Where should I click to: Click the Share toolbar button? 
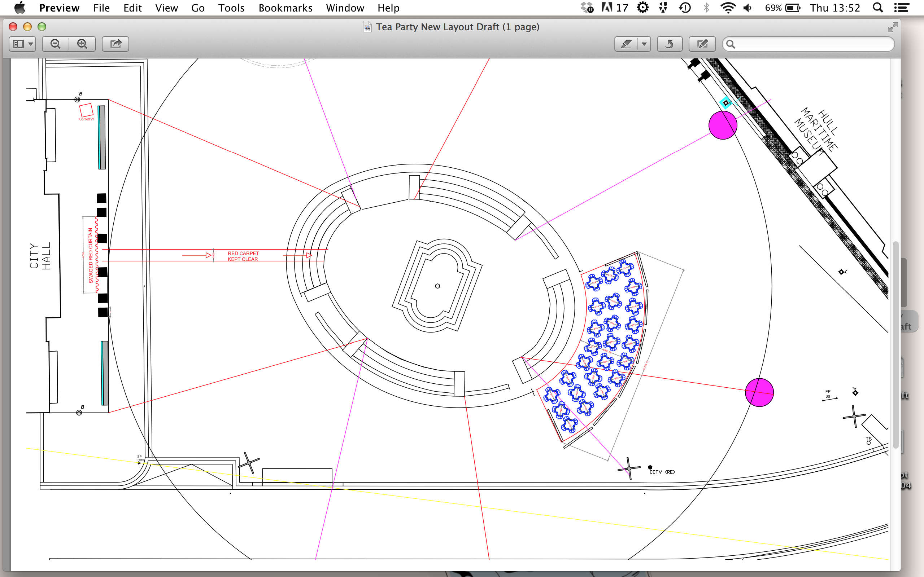[x=115, y=44]
